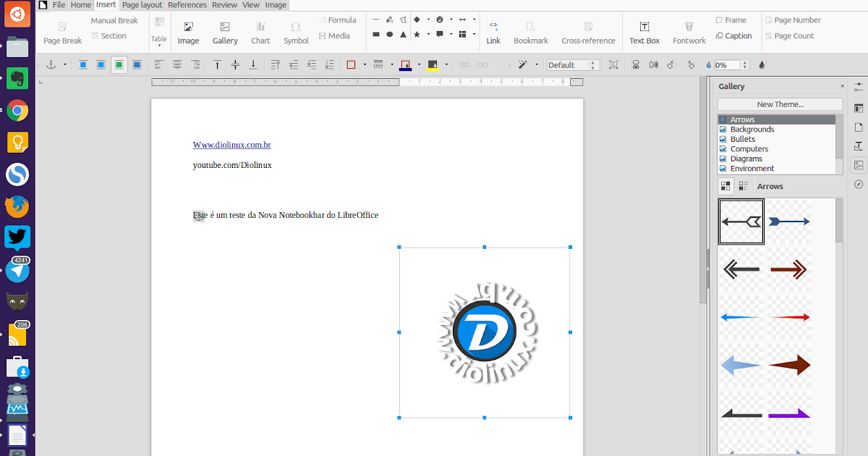
Task: Insert a Text Box
Action: pos(644,33)
